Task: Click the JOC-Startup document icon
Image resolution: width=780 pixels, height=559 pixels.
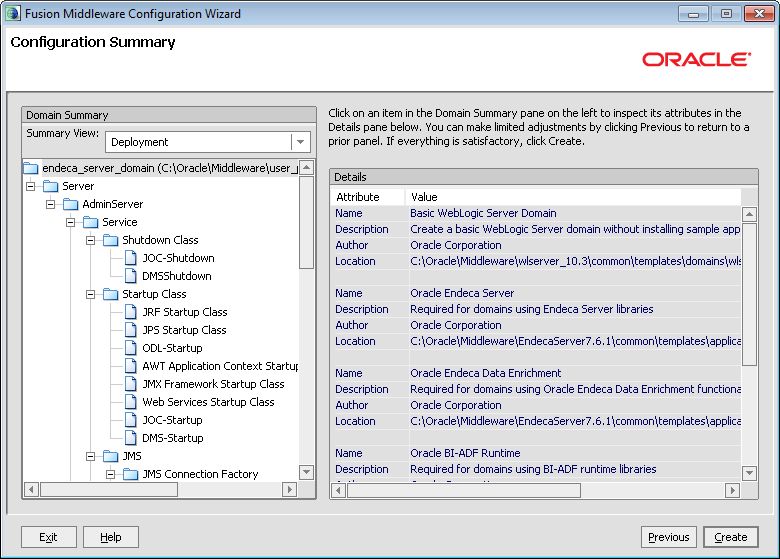Action: pos(130,420)
